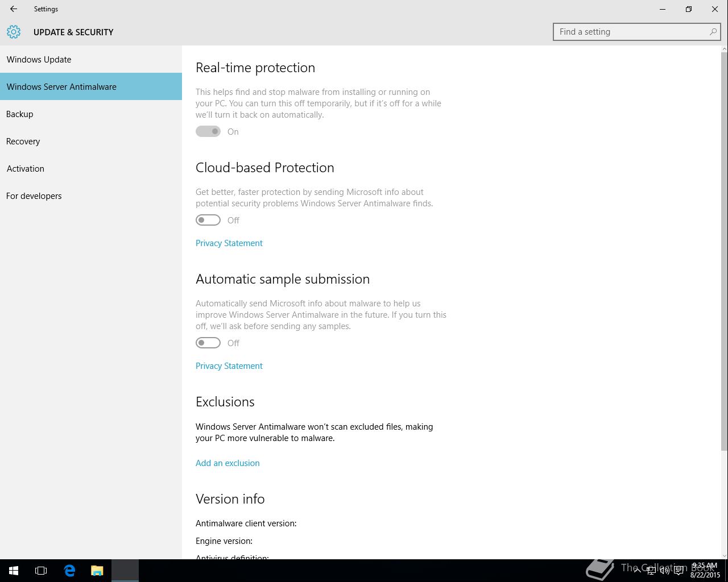Open Privacy Statement under Cloud-based Protection

click(229, 243)
